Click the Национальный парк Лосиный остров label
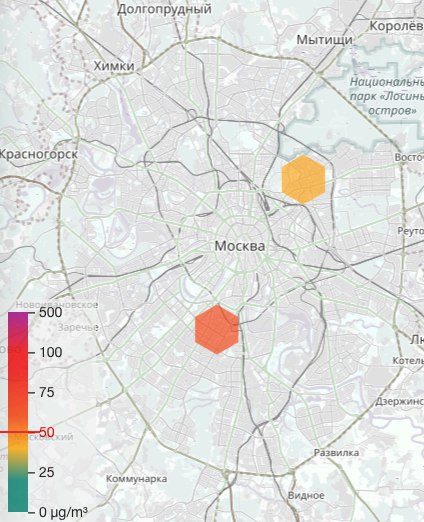 [387, 96]
